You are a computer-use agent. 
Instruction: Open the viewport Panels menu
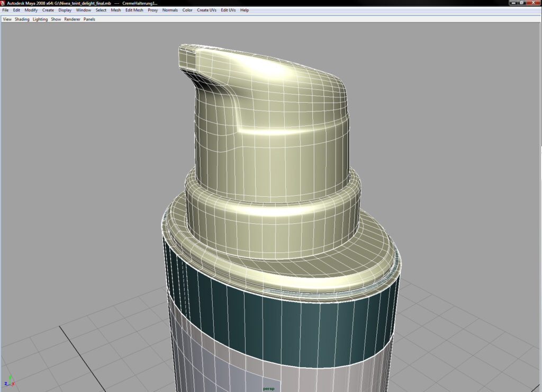coord(89,20)
